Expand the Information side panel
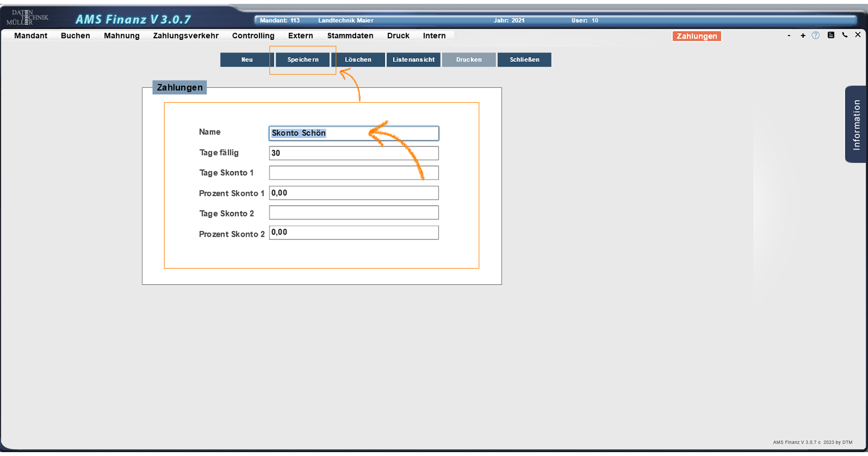 tap(856, 124)
